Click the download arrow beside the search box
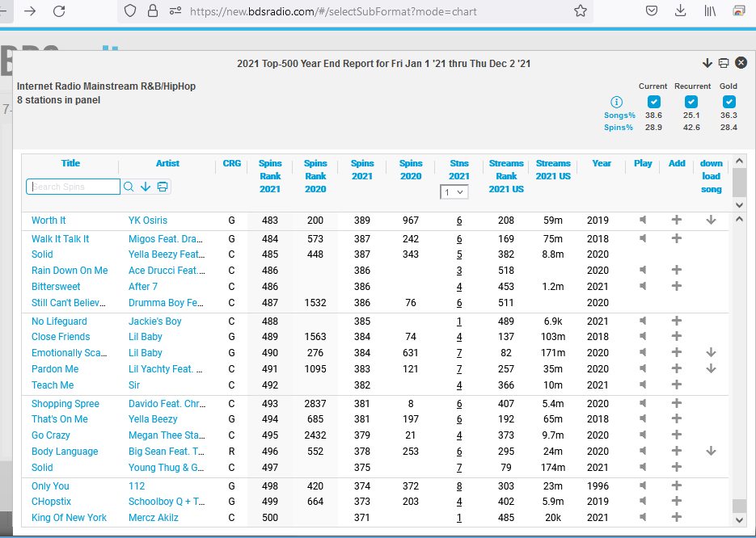This screenshot has width=756, height=538. click(x=146, y=187)
